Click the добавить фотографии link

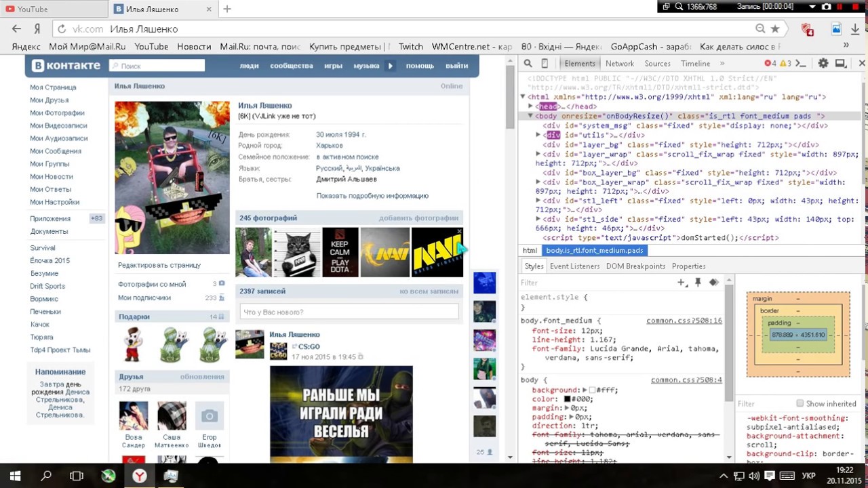(x=418, y=218)
